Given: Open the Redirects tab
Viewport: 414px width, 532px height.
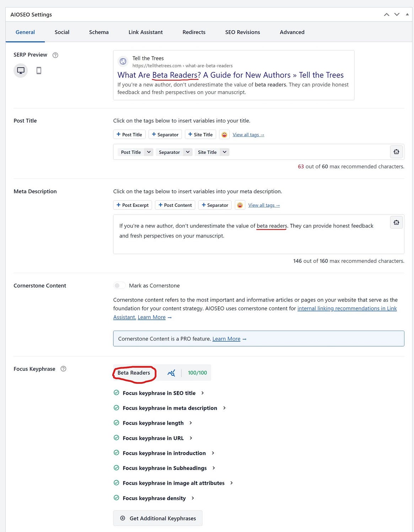Looking at the screenshot, I should (x=194, y=32).
